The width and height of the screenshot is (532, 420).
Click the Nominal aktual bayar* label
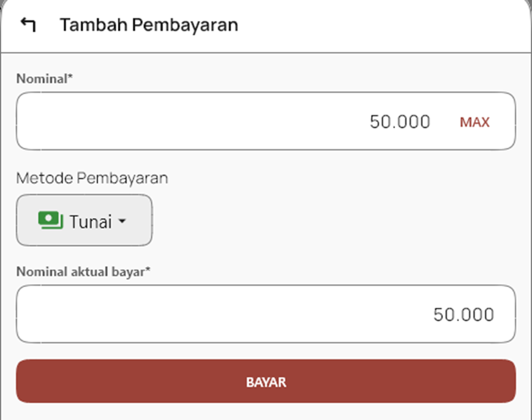[x=83, y=271]
